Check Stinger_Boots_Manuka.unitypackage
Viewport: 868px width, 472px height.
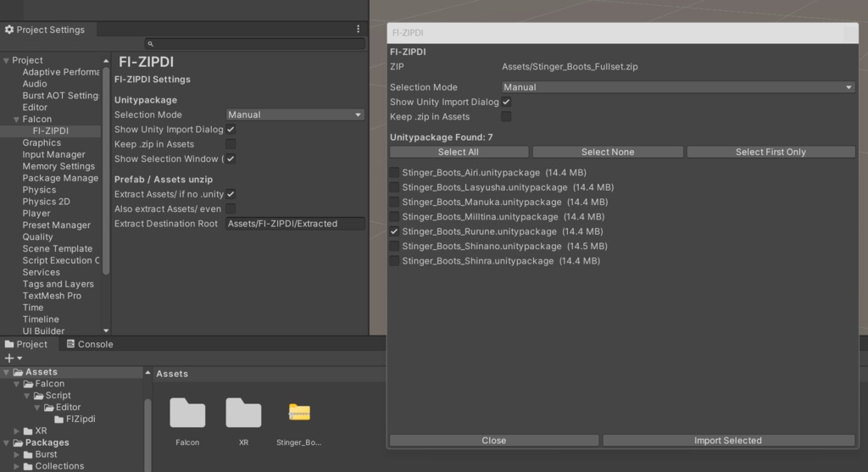tap(394, 202)
